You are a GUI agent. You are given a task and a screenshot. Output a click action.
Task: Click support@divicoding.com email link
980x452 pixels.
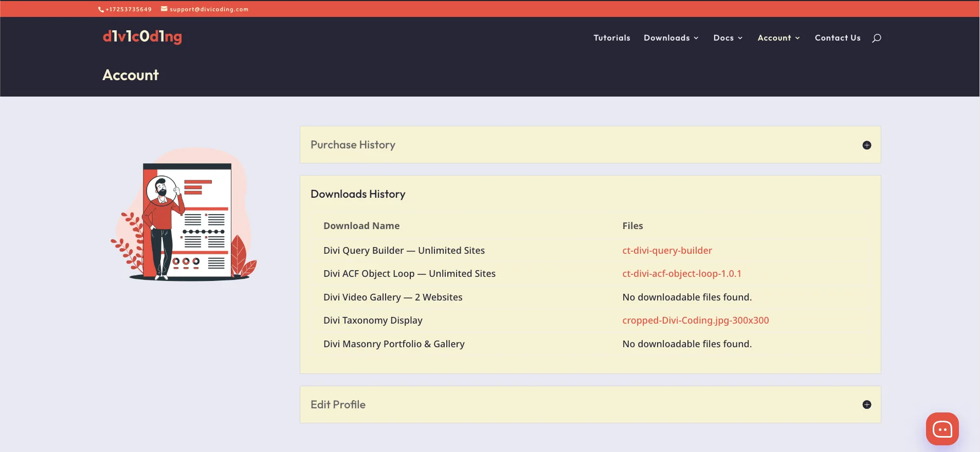point(209,9)
